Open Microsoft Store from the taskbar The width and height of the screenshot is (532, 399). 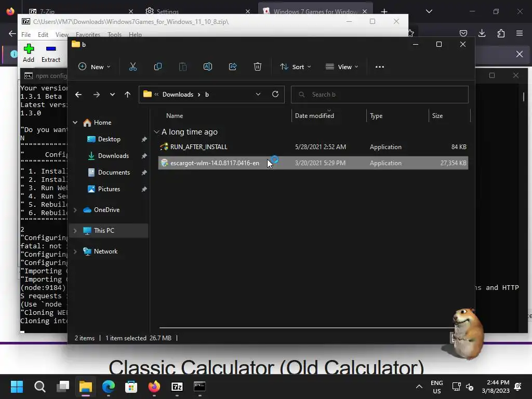click(x=131, y=387)
